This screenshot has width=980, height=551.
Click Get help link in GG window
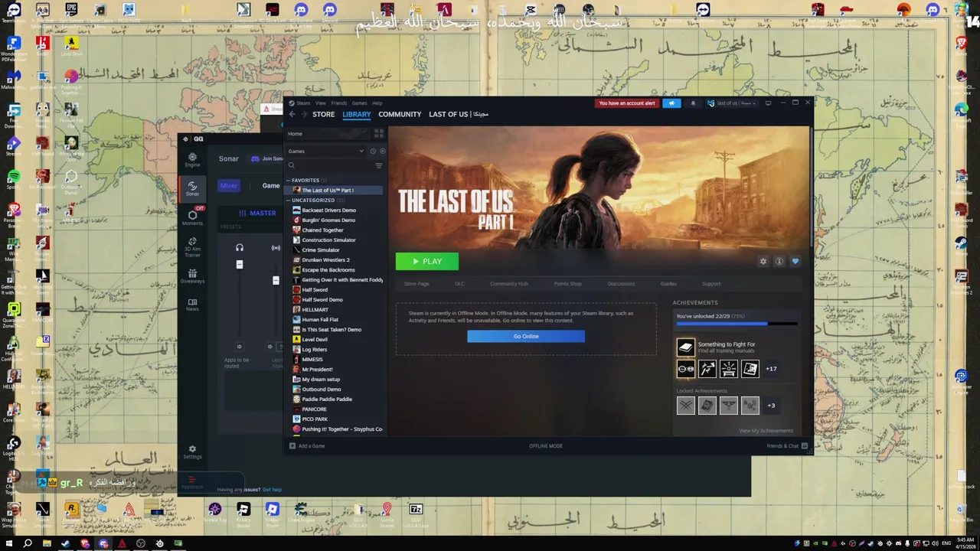tap(272, 490)
